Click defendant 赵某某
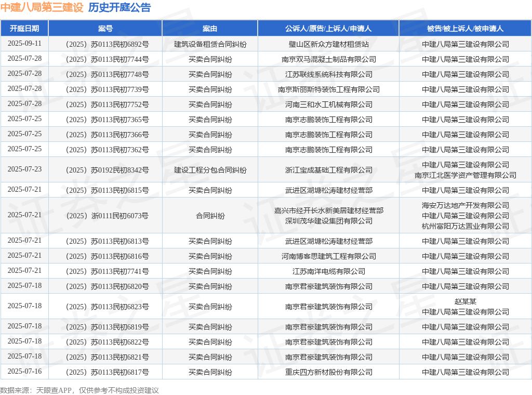The width and height of the screenshot is (532, 395). click(465, 301)
